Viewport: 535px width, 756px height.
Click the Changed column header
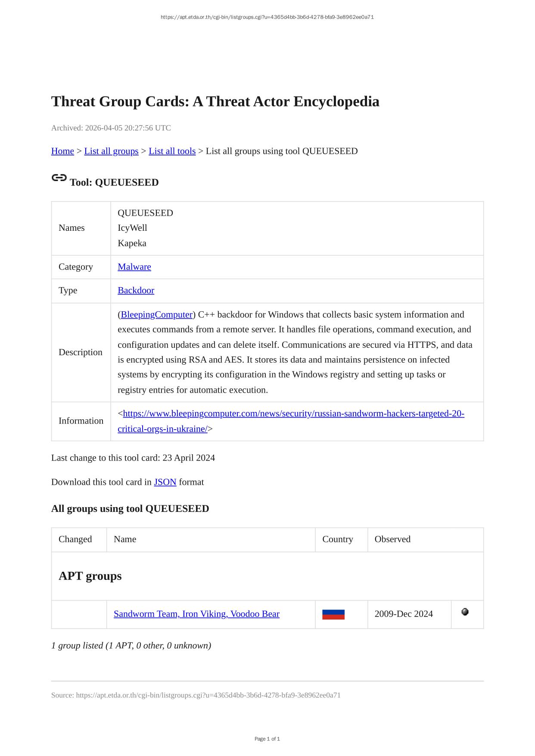75,539
